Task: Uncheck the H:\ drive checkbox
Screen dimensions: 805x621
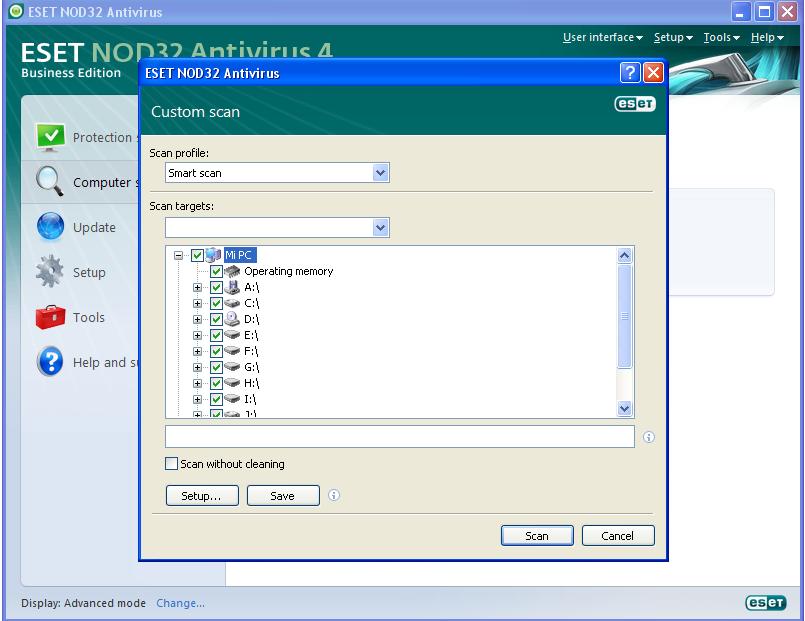Action: pyautogui.click(x=216, y=383)
